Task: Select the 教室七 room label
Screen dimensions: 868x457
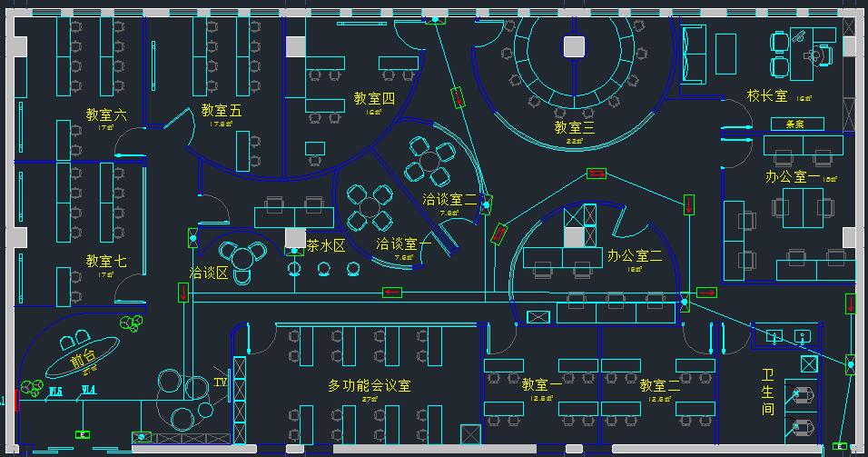Action: coord(106,261)
